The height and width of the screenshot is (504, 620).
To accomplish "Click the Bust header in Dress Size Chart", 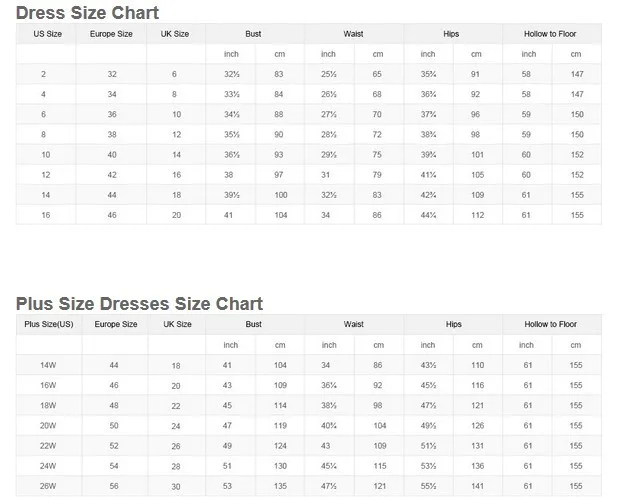I will [x=253, y=34].
